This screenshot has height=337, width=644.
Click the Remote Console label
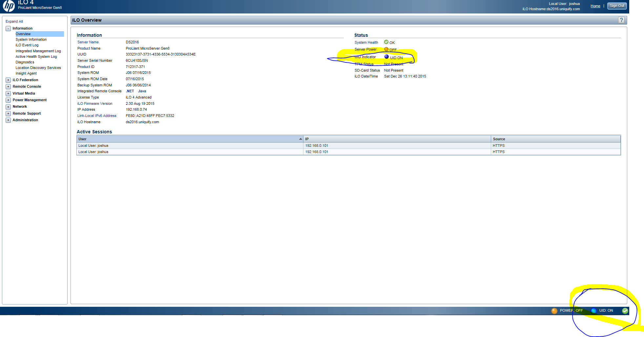[27, 86]
